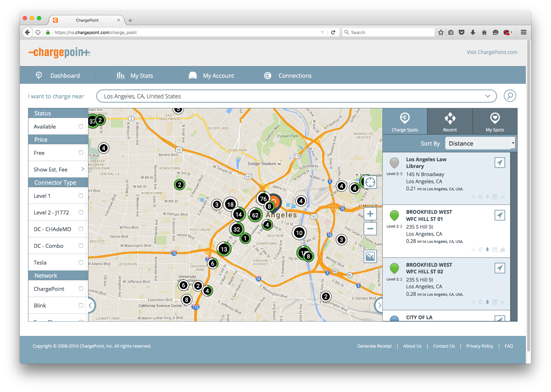Zoom in the map with plus button
This screenshot has height=392, width=551.
pyautogui.click(x=370, y=214)
